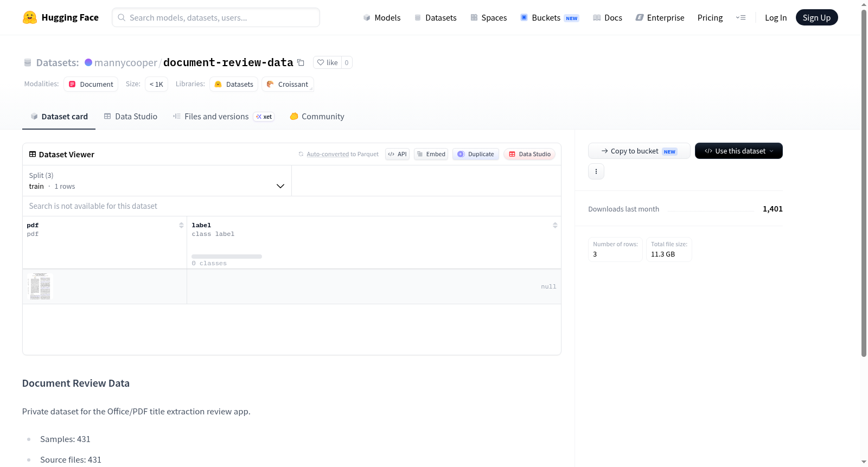Go to Models in top navigation
868x467 pixels.
coord(382,17)
